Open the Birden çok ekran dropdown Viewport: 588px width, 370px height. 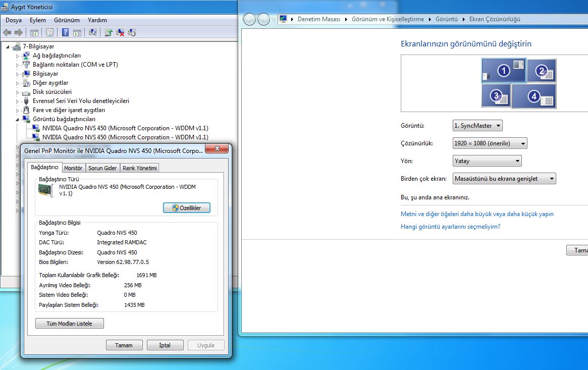[x=504, y=179]
